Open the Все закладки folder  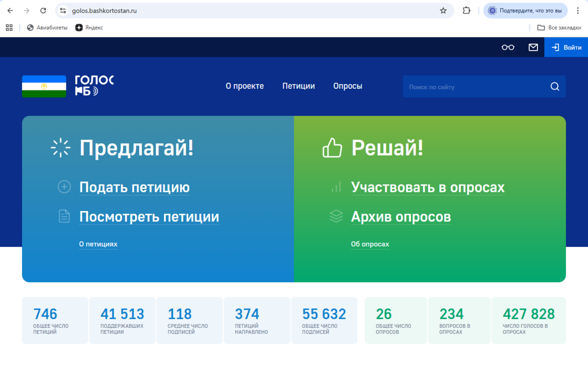pos(559,28)
